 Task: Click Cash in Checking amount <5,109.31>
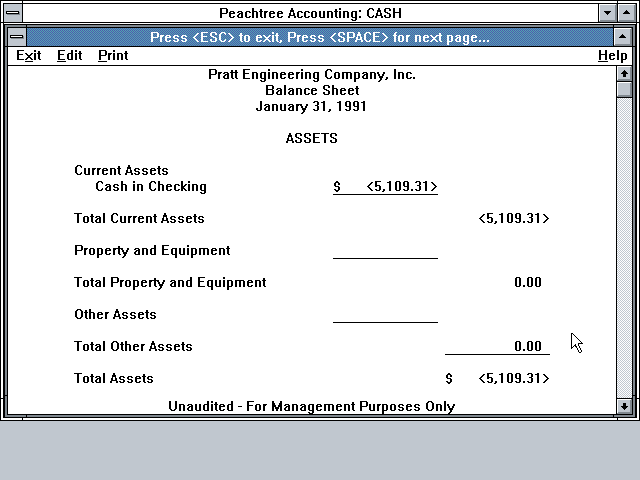[402, 187]
